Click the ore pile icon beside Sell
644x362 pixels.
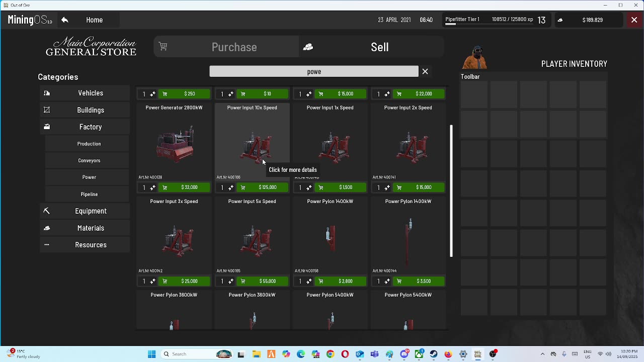pyautogui.click(x=308, y=47)
